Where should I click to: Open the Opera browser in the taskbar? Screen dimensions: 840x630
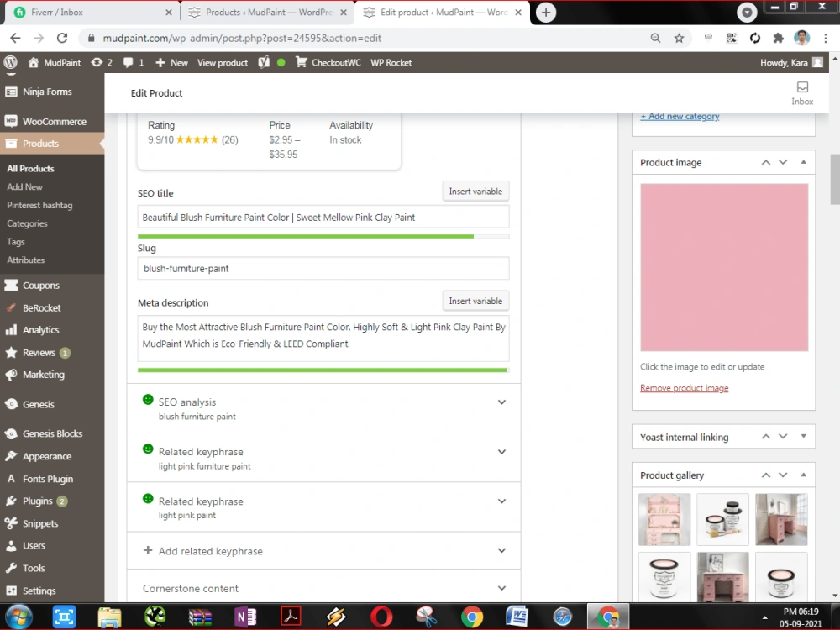[x=381, y=617]
